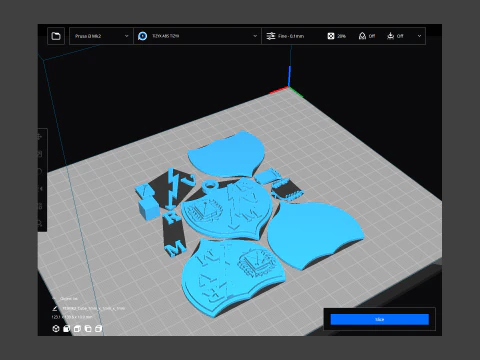Click the pencil icon to rename the project
This screenshot has height=360, width=480.
55,308
